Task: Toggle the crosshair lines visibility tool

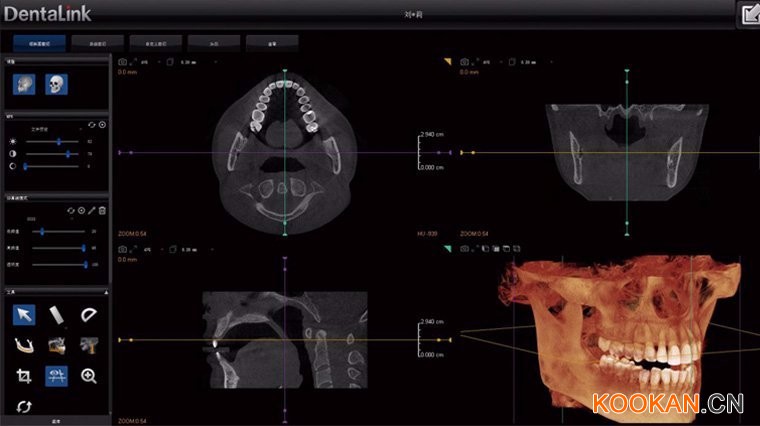Action: point(57,376)
